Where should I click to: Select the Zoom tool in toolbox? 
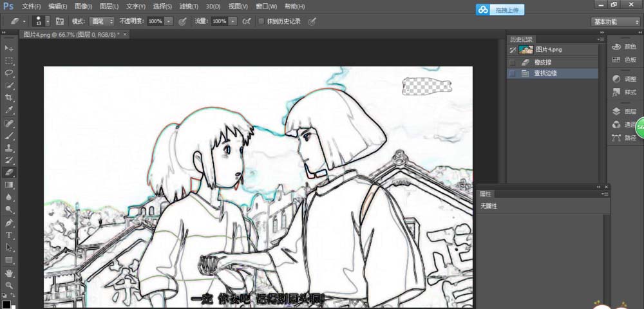click(9, 285)
